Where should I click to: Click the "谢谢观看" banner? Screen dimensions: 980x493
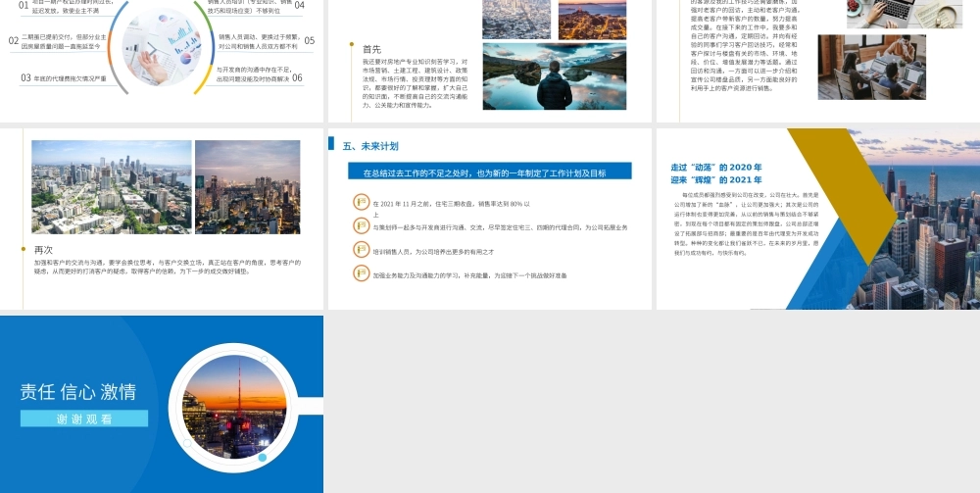click(84, 419)
